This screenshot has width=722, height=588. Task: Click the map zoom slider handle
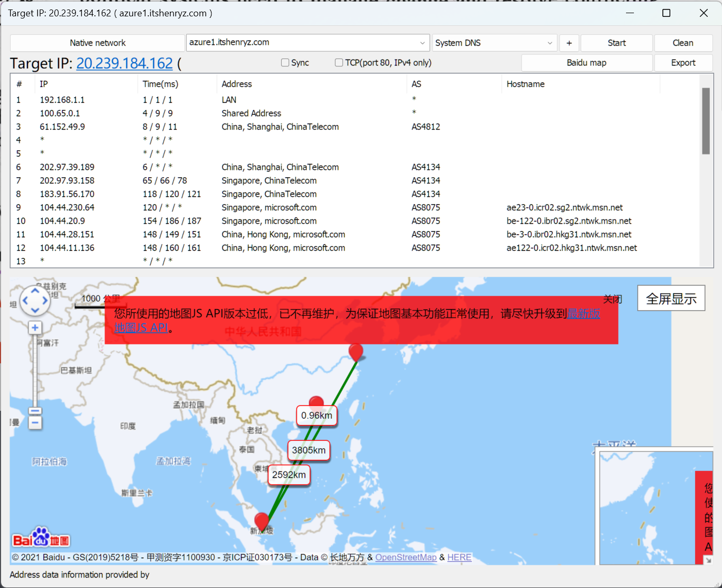coord(35,411)
